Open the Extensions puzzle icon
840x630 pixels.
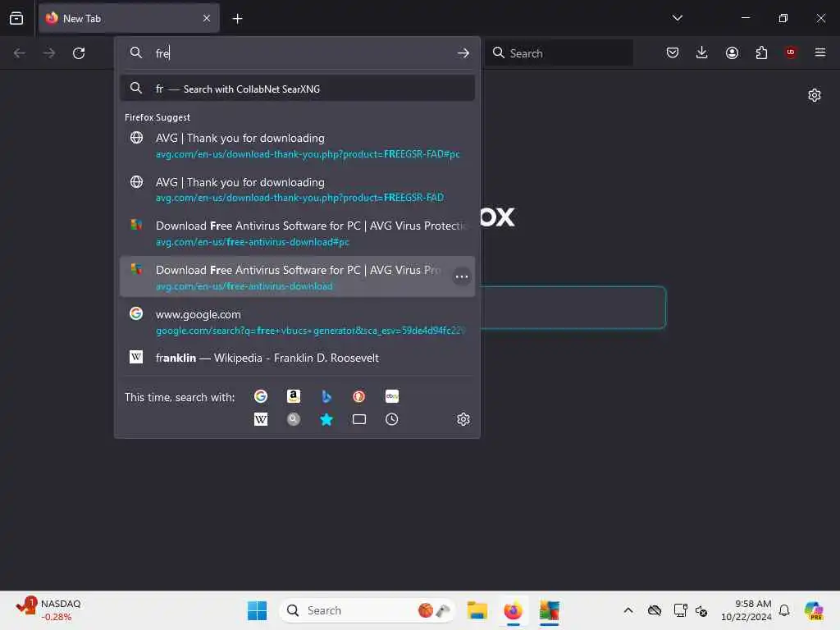pyautogui.click(x=761, y=52)
